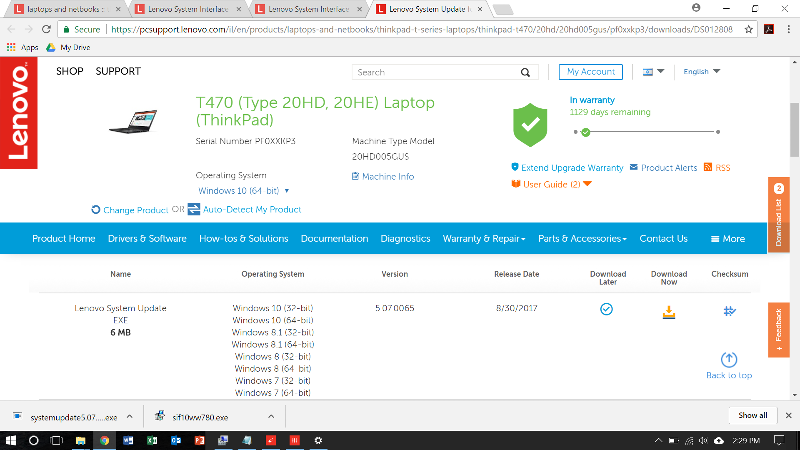
Task: Open Settings gear on the taskbar
Action: tap(318, 440)
